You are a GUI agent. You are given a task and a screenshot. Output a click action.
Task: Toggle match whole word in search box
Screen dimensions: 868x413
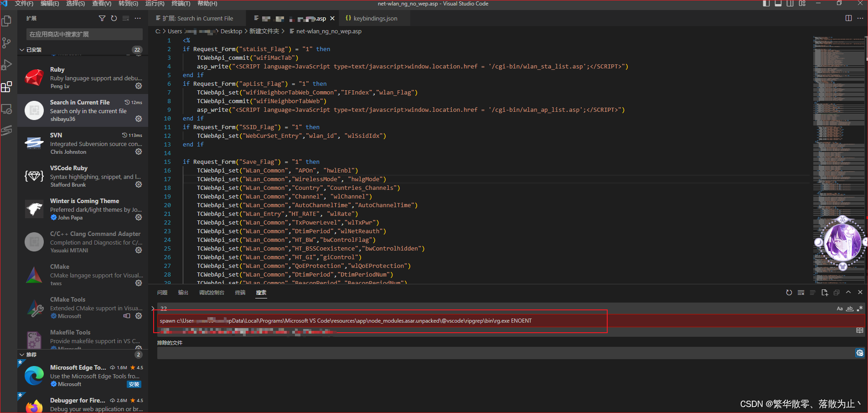pos(850,308)
